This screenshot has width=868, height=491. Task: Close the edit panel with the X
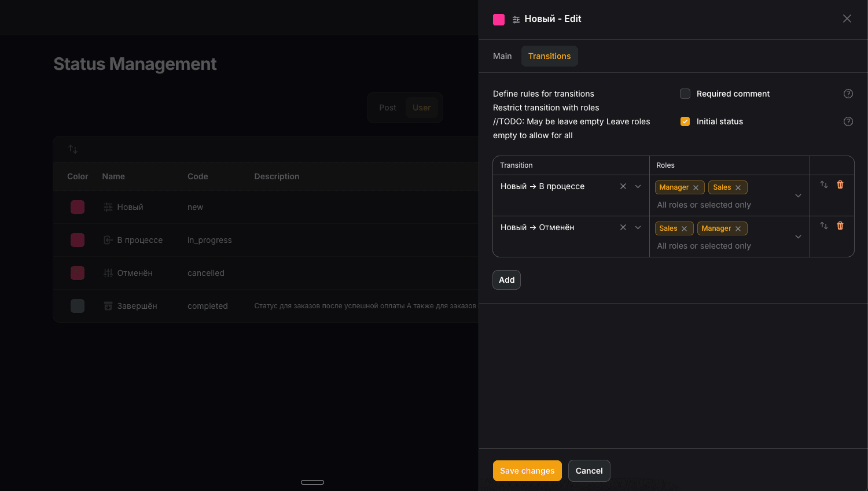point(847,19)
